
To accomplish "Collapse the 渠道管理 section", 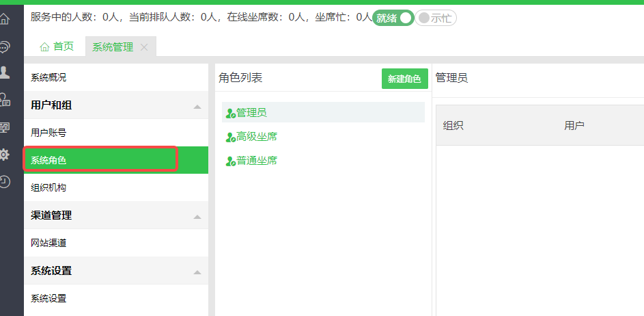I will point(197,216).
